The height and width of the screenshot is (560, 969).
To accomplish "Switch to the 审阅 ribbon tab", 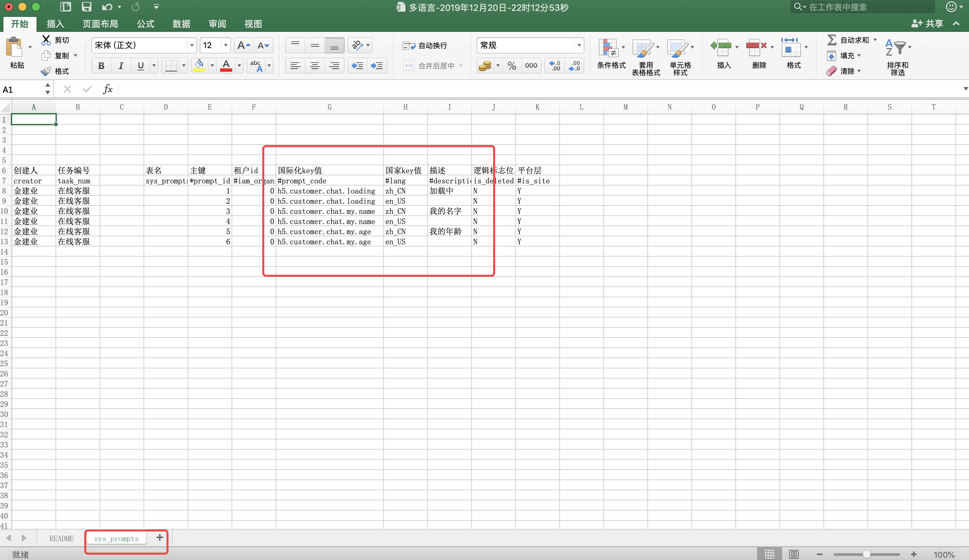I will [x=217, y=24].
